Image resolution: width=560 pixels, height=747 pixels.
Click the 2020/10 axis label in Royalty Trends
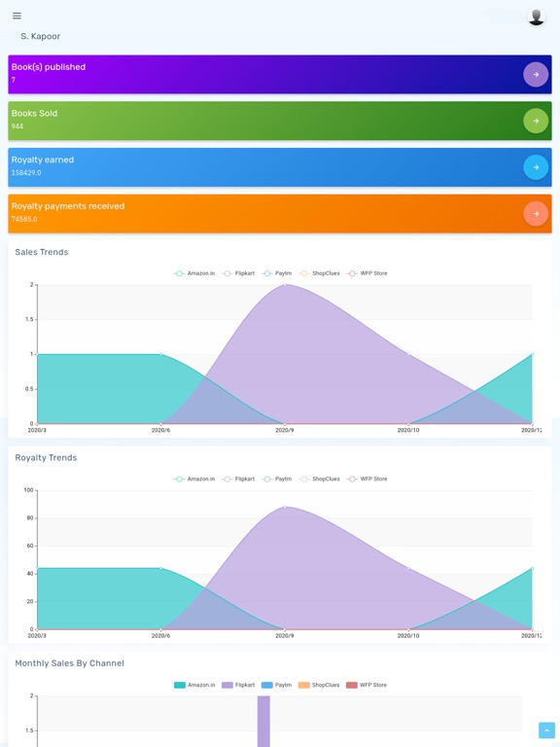click(408, 636)
